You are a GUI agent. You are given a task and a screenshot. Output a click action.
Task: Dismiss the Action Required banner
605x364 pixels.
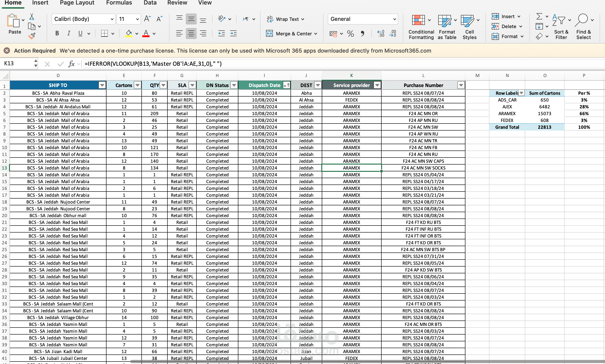coord(7,51)
